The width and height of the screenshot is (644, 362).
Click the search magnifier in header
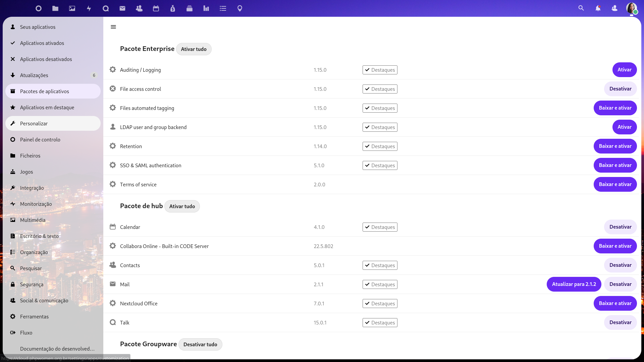coord(581,8)
